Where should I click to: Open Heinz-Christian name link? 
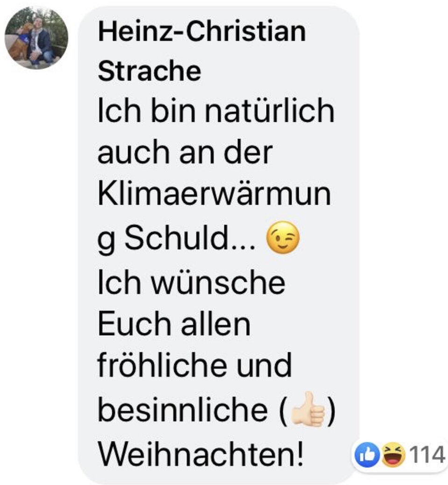[202, 31]
